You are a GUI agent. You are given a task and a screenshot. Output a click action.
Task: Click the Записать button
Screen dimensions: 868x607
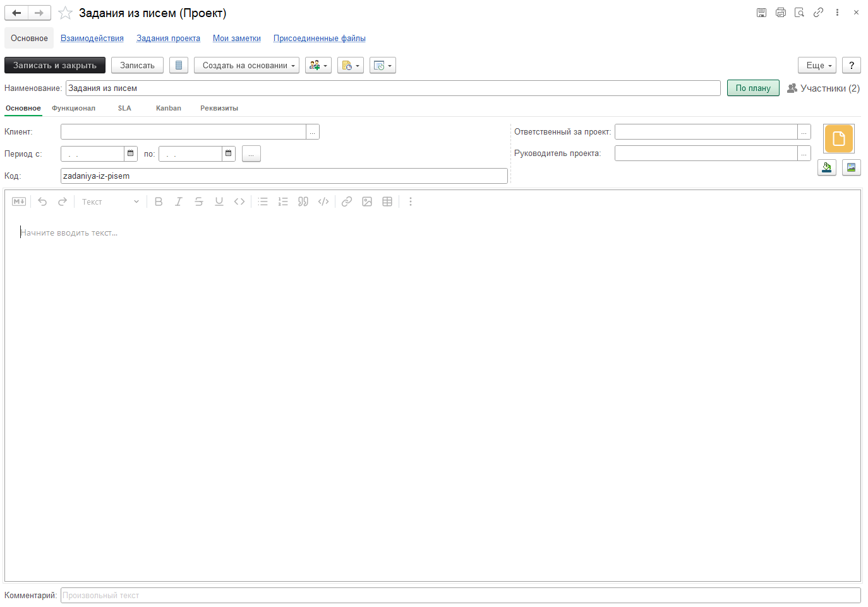click(137, 65)
